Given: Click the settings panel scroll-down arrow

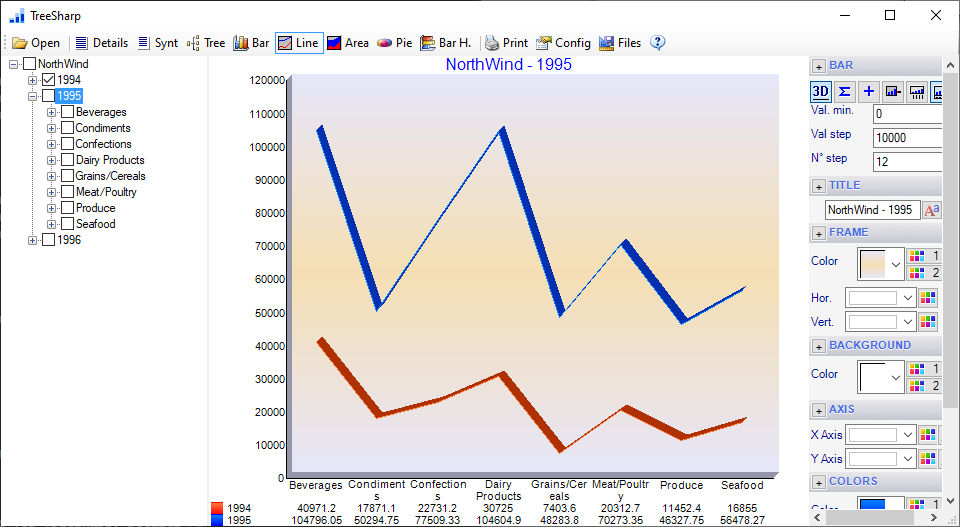Looking at the screenshot, I should [x=950, y=501].
